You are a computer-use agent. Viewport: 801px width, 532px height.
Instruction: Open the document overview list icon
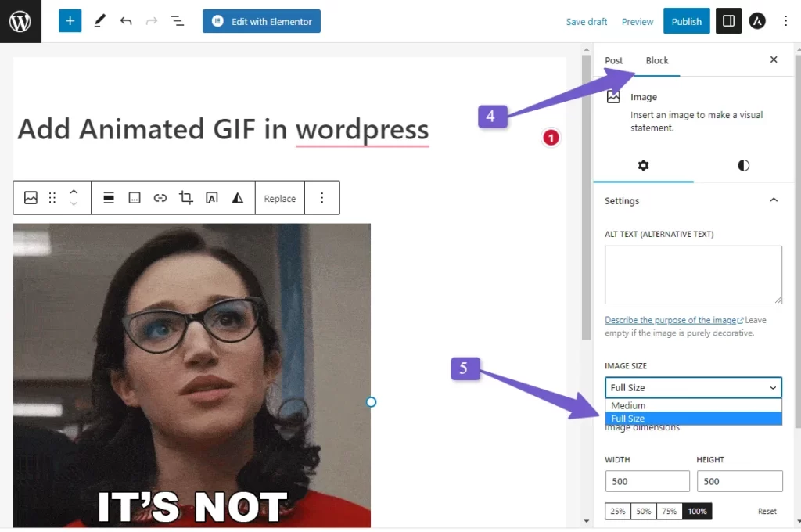178,21
